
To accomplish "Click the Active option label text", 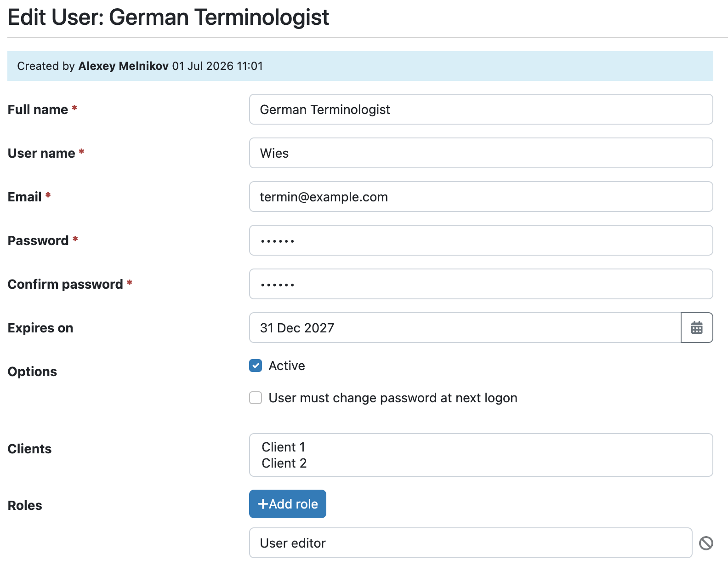I will click(x=287, y=366).
